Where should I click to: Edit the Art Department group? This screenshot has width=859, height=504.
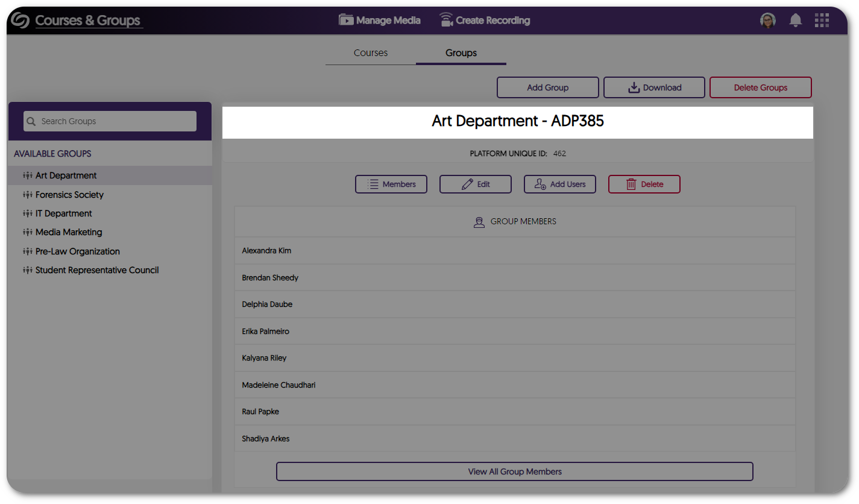[x=476, y=184]
